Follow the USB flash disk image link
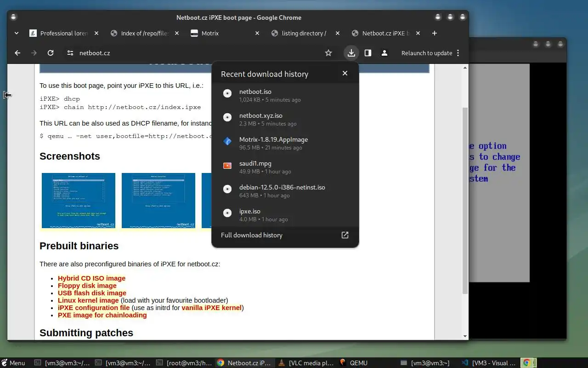Screen dimensions: 588x368 (x=92, y=293)
